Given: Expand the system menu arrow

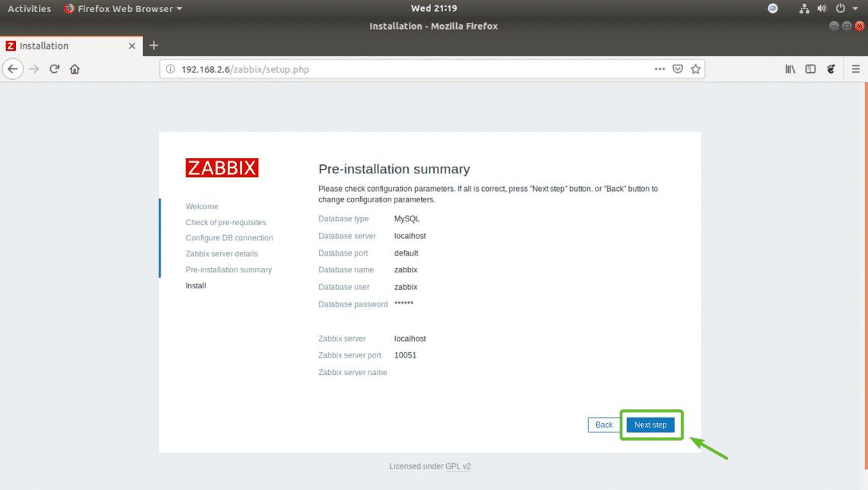Looking at the screenshot, I should [x=855, y=9].
